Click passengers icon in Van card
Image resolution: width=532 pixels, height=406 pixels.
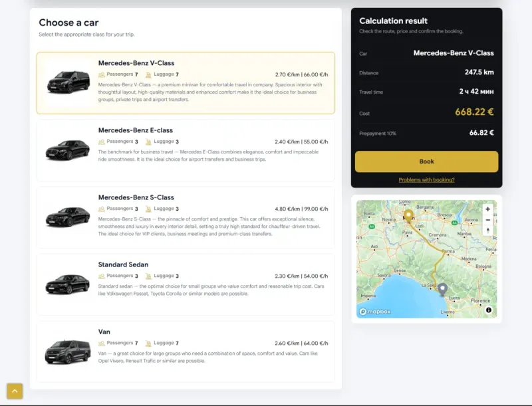click(x=102, y=344)
